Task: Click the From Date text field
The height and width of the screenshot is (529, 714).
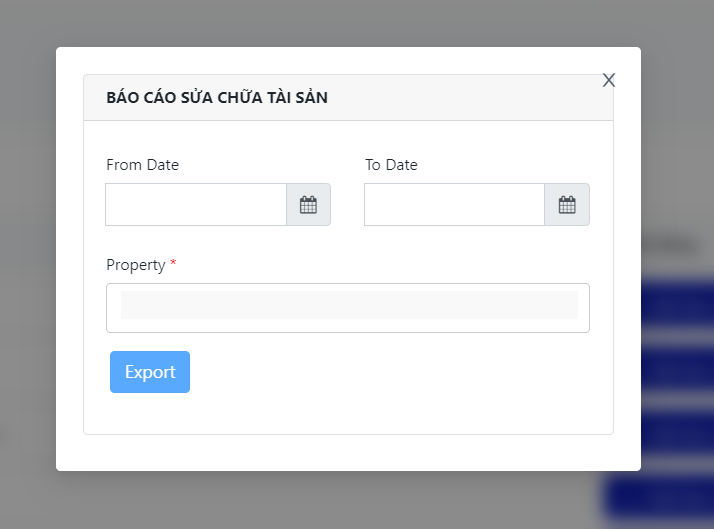Action: (196, 205)
